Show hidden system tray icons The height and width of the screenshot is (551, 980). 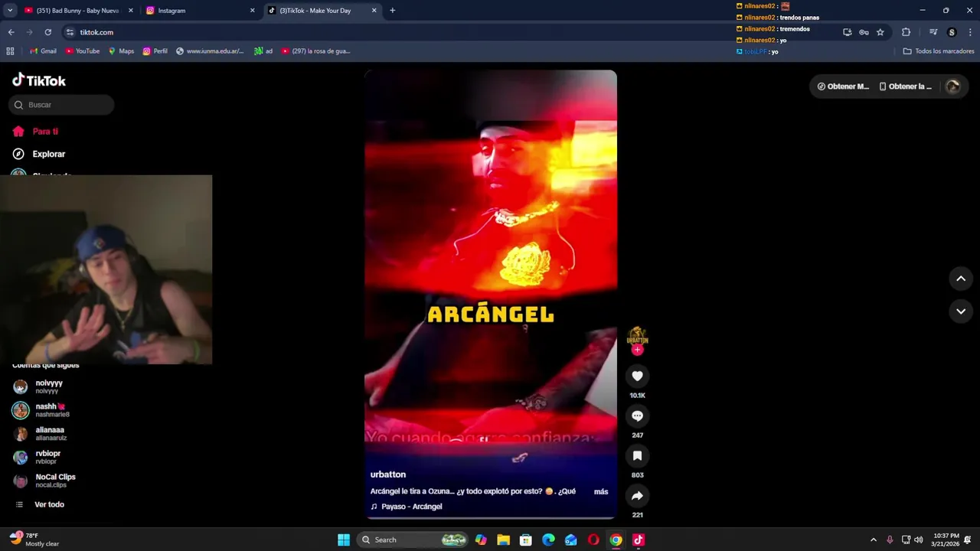873,540
